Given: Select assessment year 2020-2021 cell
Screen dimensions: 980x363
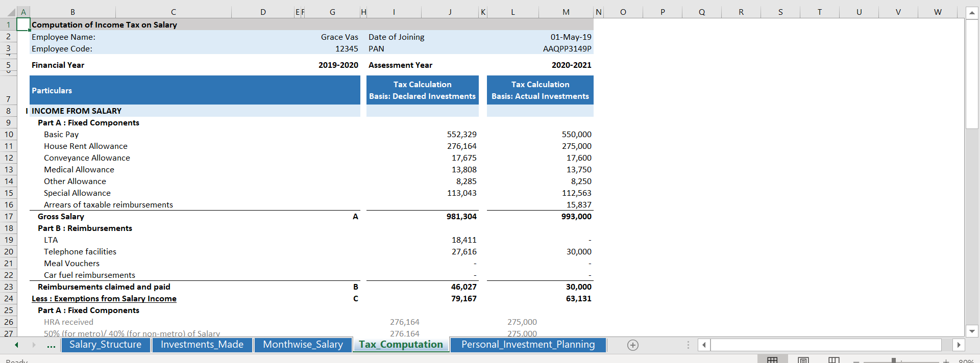Looking at the screenshot, I should (571, 65).
